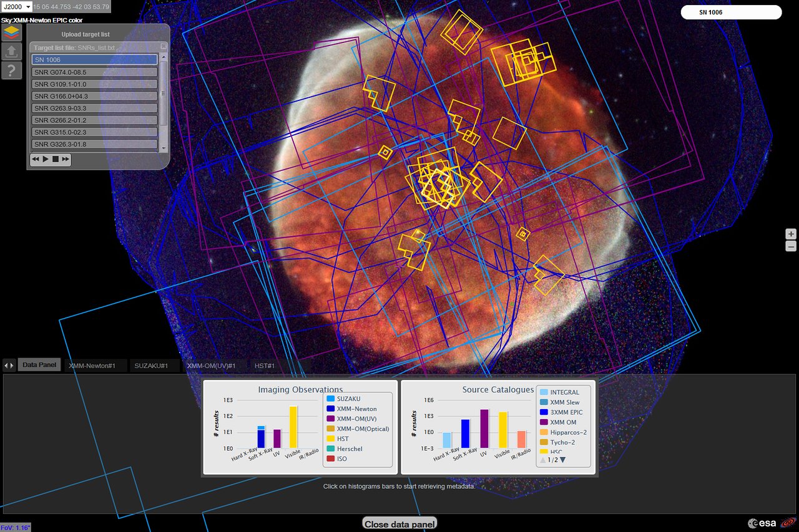Go to next Source Catalogues legend page
Image resolution: width=799 pixels, height=532 pixels.
562,460
